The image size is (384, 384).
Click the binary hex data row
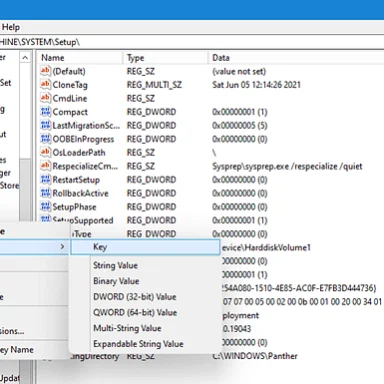coord(302,302)
